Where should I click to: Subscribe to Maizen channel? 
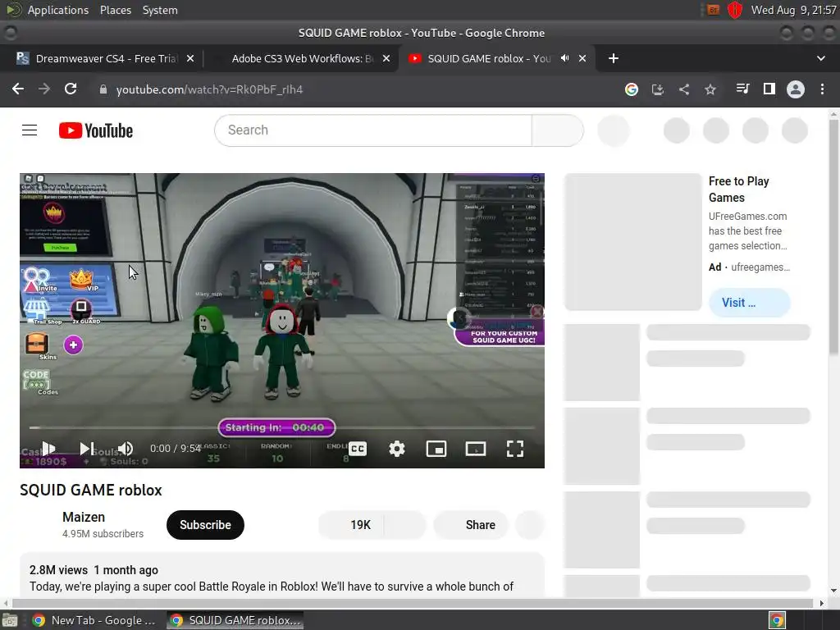[205, 525]
